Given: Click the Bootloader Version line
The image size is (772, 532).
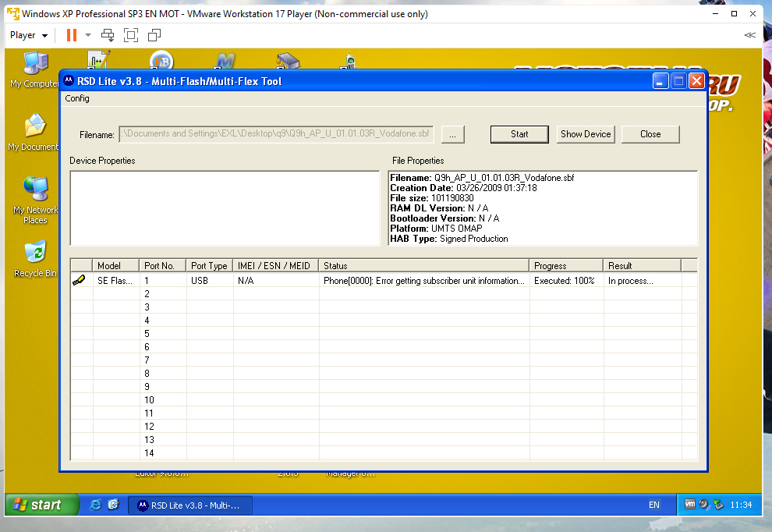Looking at the screenshot, I should 444,218.
